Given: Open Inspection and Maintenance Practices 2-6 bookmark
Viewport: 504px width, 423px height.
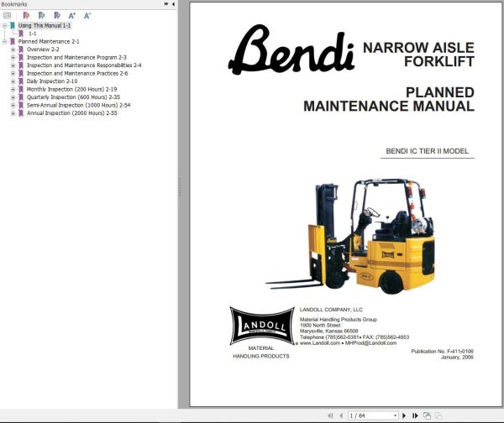Looking at the screenshot, I should click(77, 73).
